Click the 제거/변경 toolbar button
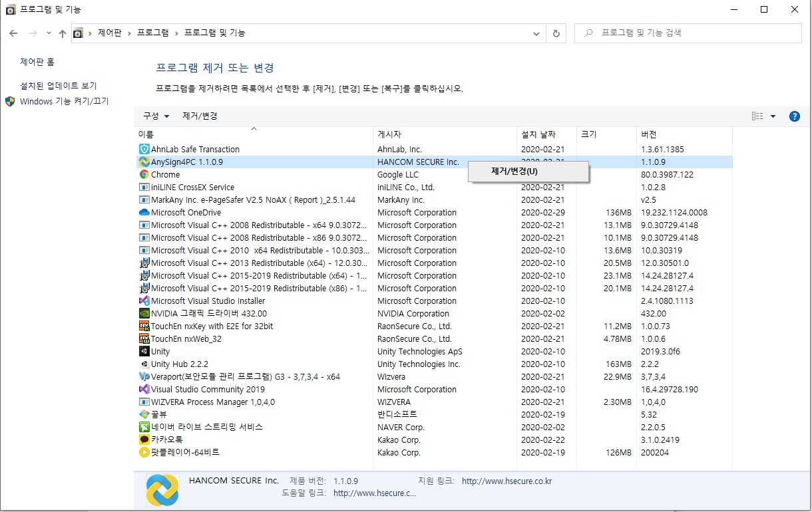 pos(200,116)
